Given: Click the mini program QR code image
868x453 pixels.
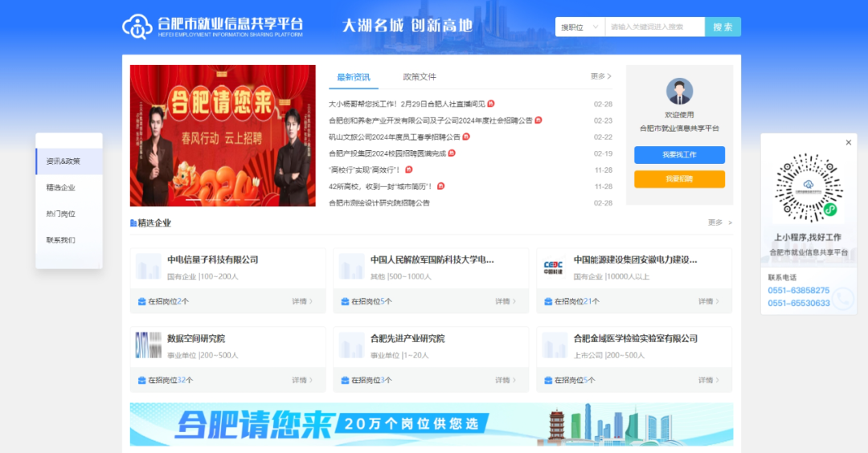Looking at the screenshot, I should coord(809,188).
